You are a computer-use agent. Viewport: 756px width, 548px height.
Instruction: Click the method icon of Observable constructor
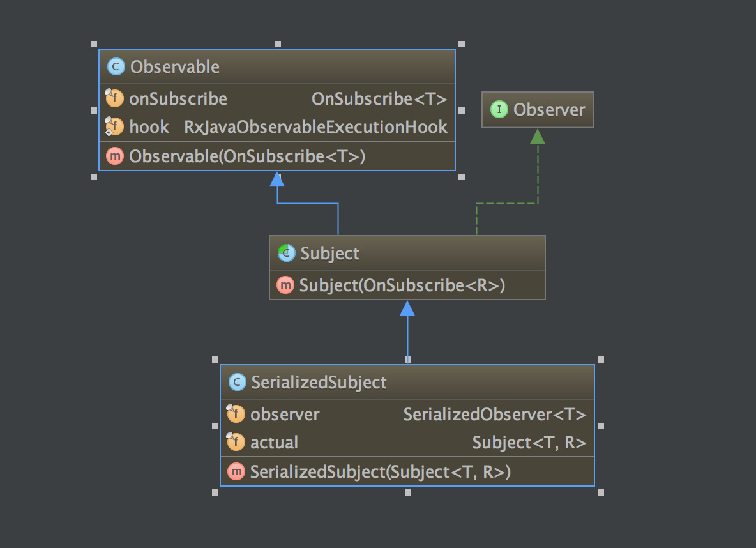[x=115, y=156]
